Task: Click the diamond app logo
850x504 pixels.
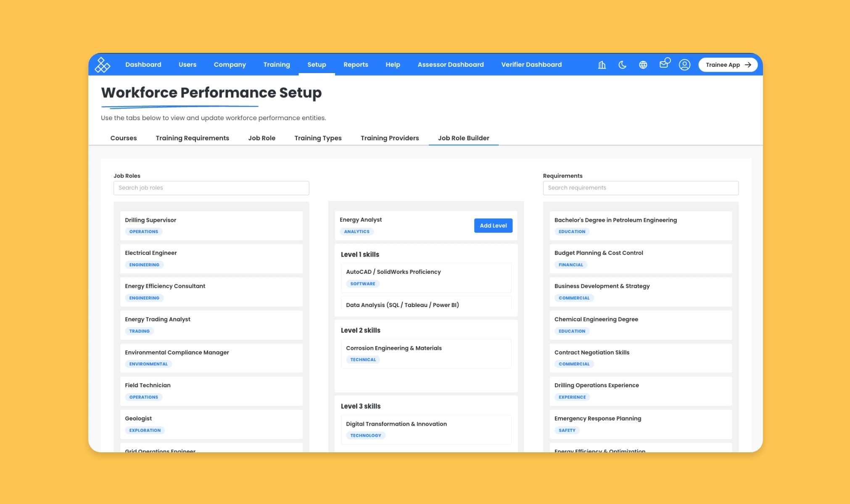Action: coord(102,65)
